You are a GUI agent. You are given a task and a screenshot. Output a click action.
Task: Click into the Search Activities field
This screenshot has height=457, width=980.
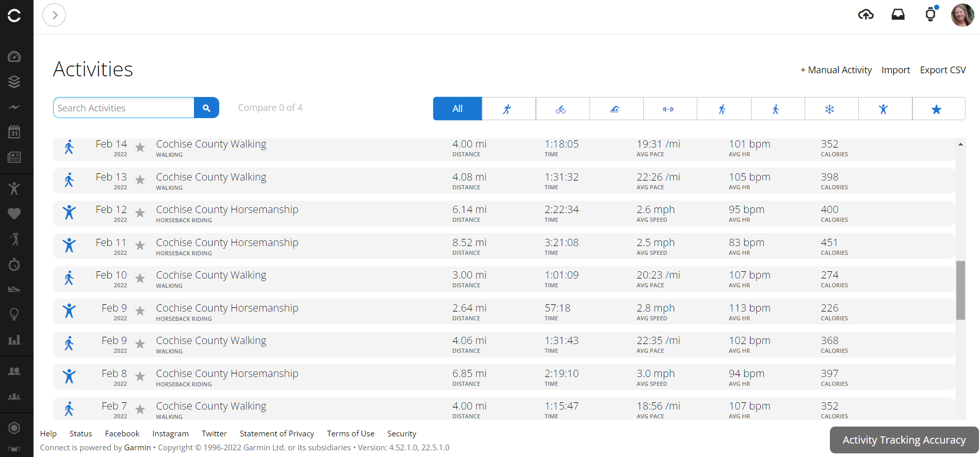124,108
